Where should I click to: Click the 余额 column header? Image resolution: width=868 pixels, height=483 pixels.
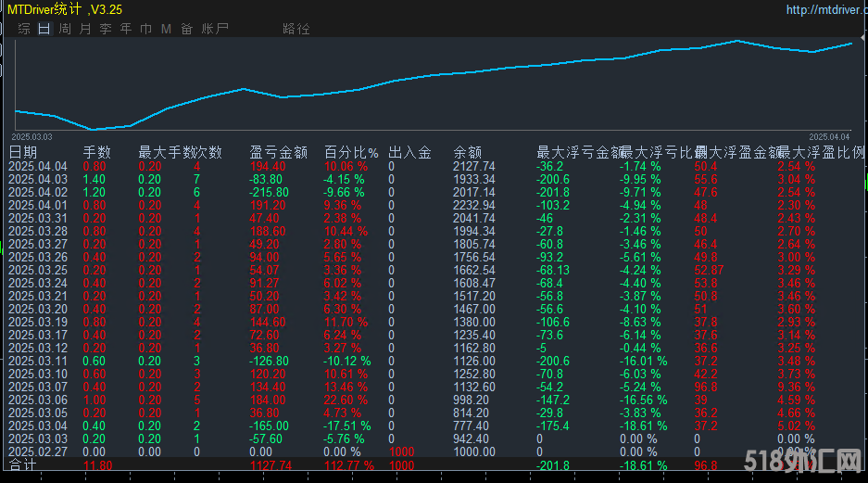point(467,152)
